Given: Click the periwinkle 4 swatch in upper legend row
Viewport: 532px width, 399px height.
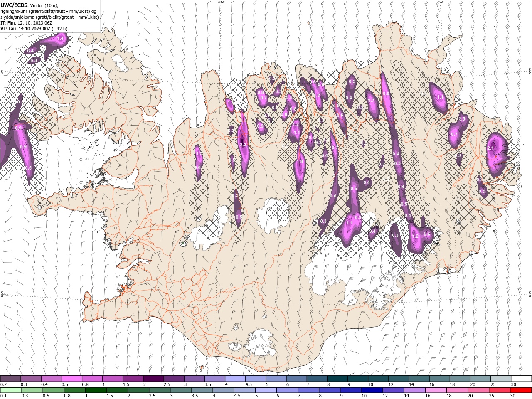Looking at the screenshot, I should tap(235, 379).
